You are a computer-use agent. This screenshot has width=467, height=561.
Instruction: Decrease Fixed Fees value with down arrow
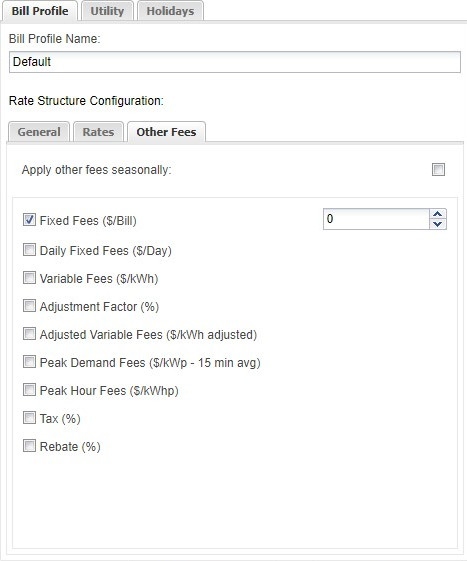(438, 224)
